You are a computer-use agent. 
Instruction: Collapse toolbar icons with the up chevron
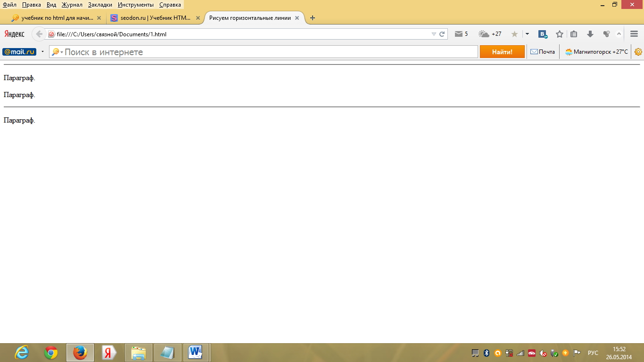point(619,34)
